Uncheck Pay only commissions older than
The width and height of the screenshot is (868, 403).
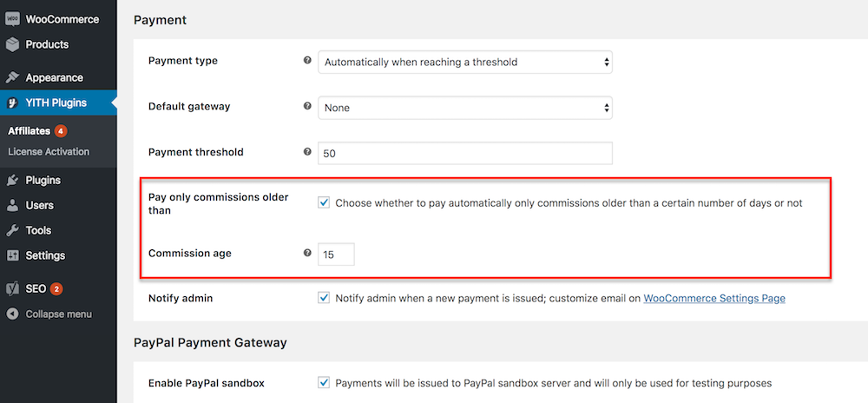[324, 203]
